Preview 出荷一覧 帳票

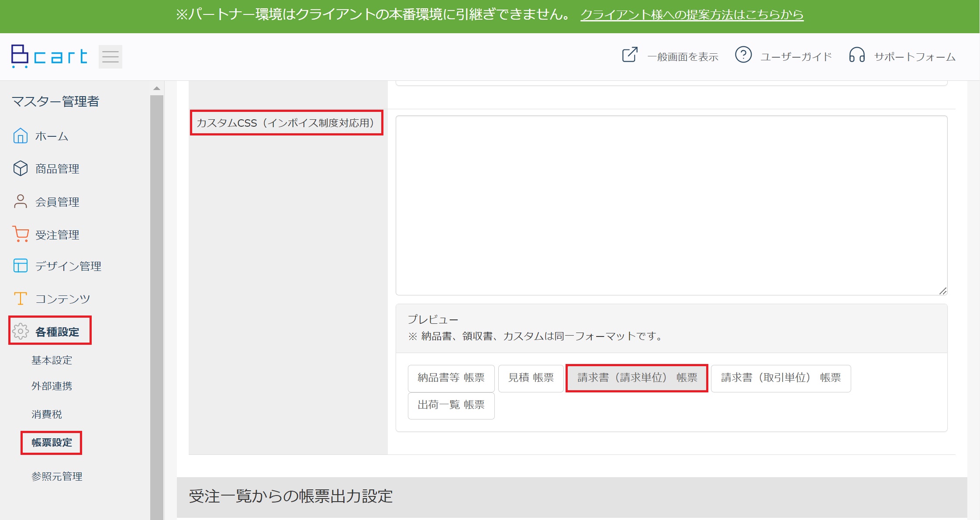click(x=451, y=406)
